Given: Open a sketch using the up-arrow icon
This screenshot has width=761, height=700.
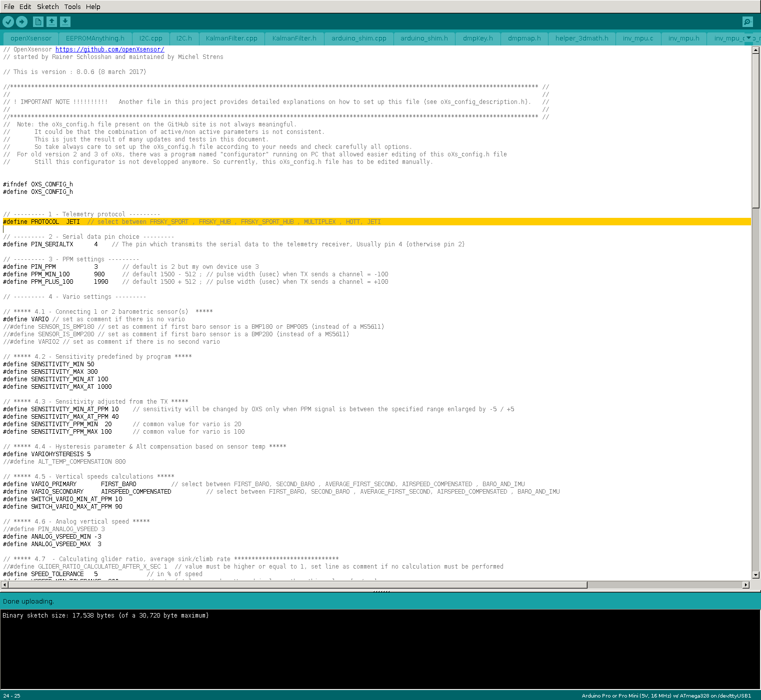Looking at the screenshot, I should coord(51,21).
